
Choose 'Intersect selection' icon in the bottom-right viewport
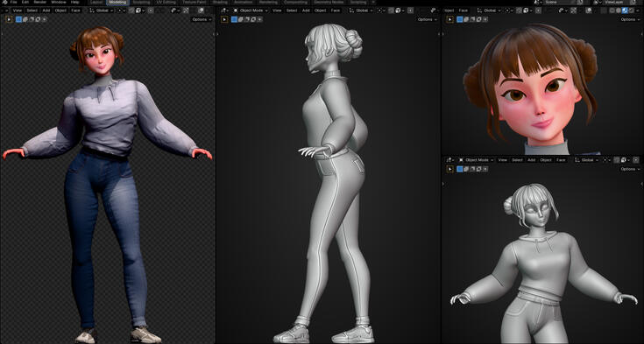click(x=485, y=169)
